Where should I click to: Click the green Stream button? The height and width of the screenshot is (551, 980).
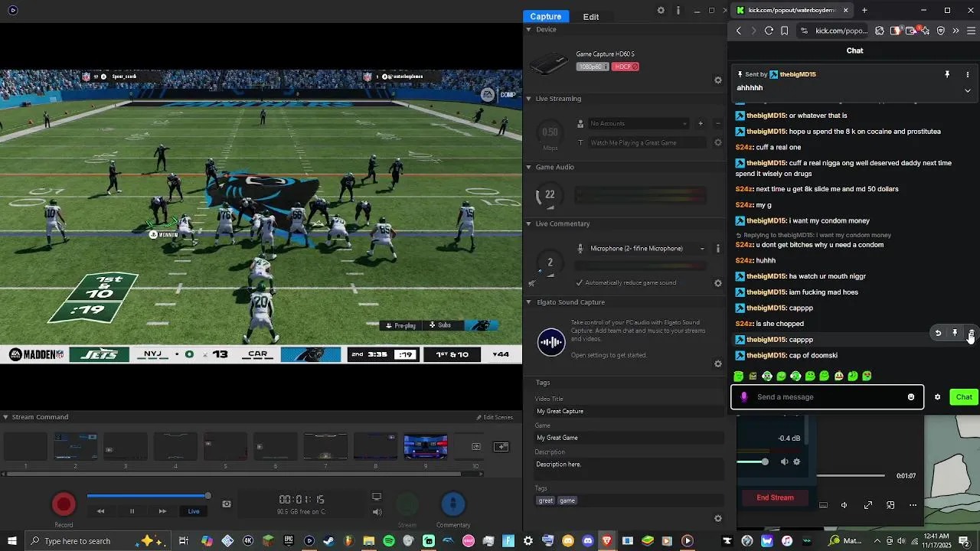[x=407, y=504]
